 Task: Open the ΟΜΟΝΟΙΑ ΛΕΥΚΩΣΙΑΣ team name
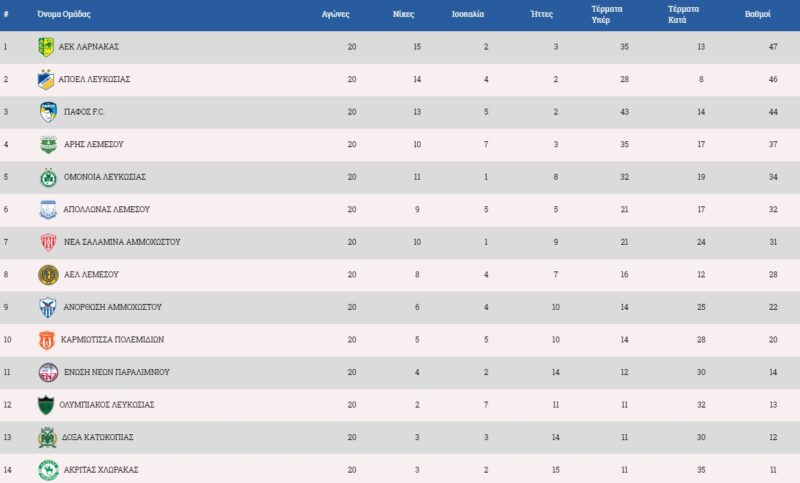coord(105,177)
